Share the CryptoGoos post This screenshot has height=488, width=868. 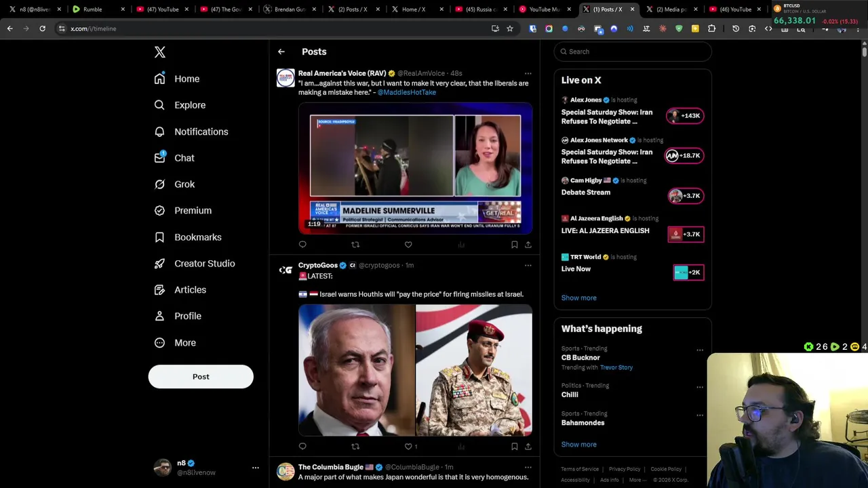tap(528, 447)
